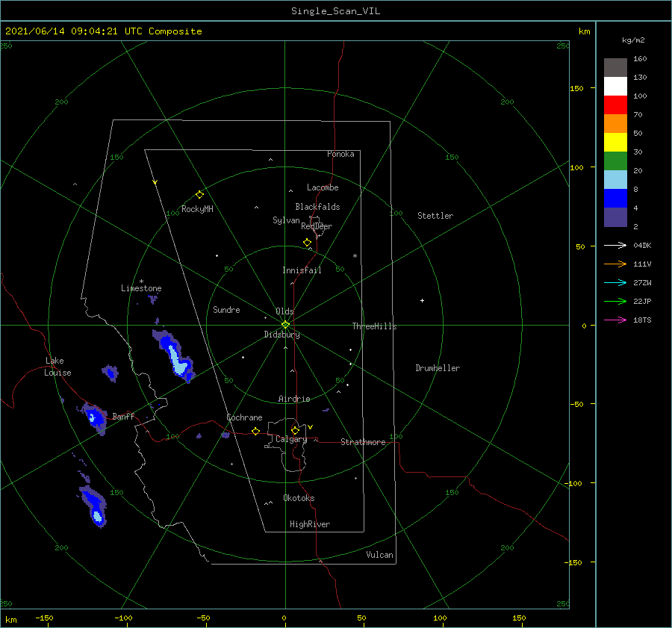The height and width of the screenshot is (628, 672).
Task: Click the blue VIL storm cell west of Banff
Action: 94,417
